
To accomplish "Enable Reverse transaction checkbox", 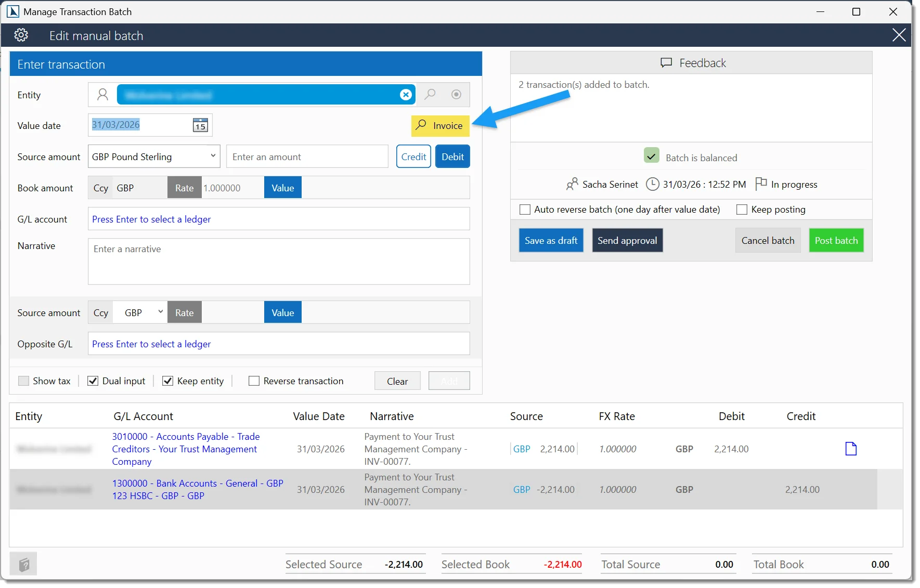I will pos(254,381).
